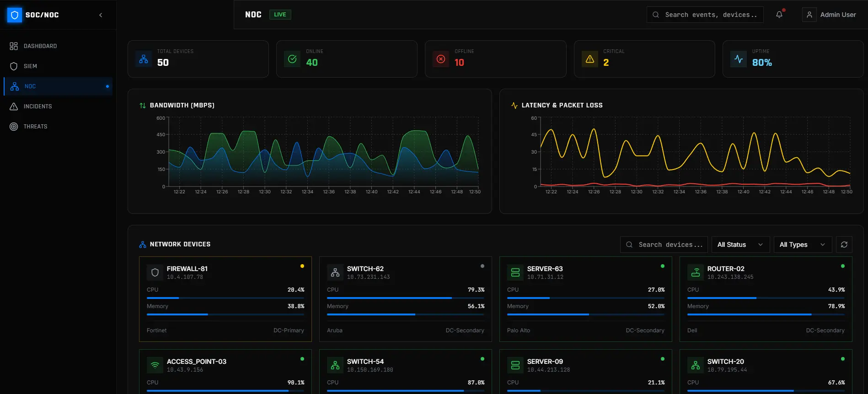The image size is (868, 394).
Task: Click the Dashboard grid icon
Action: coord(14,46)
